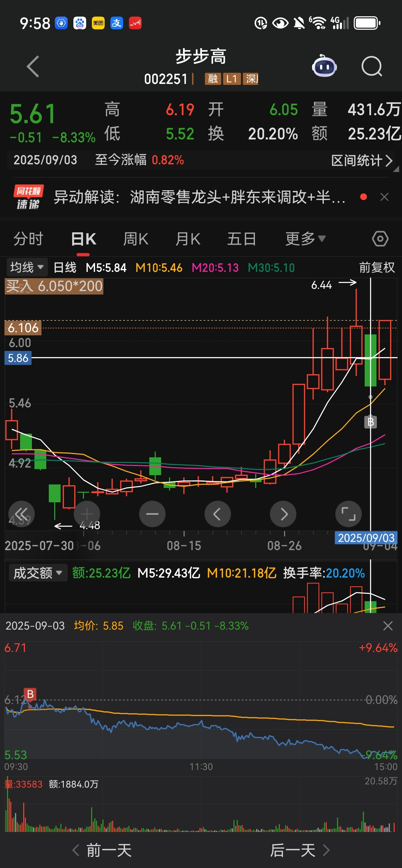
Task: Switch to 分时 tab
Action: click(28, 239)
